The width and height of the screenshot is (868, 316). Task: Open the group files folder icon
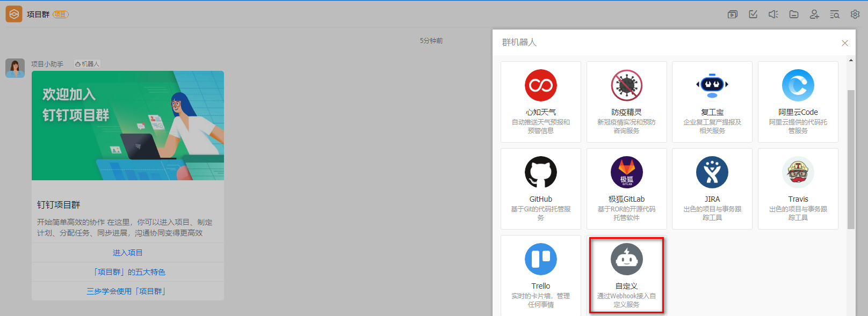click(794, 14)
